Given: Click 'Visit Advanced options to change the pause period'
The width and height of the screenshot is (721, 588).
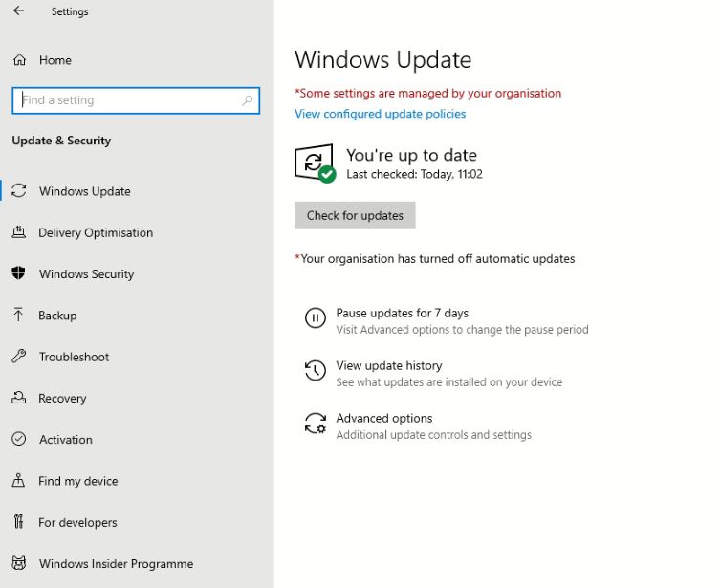Looking at the screenshot, I should [x=462, y=330].
